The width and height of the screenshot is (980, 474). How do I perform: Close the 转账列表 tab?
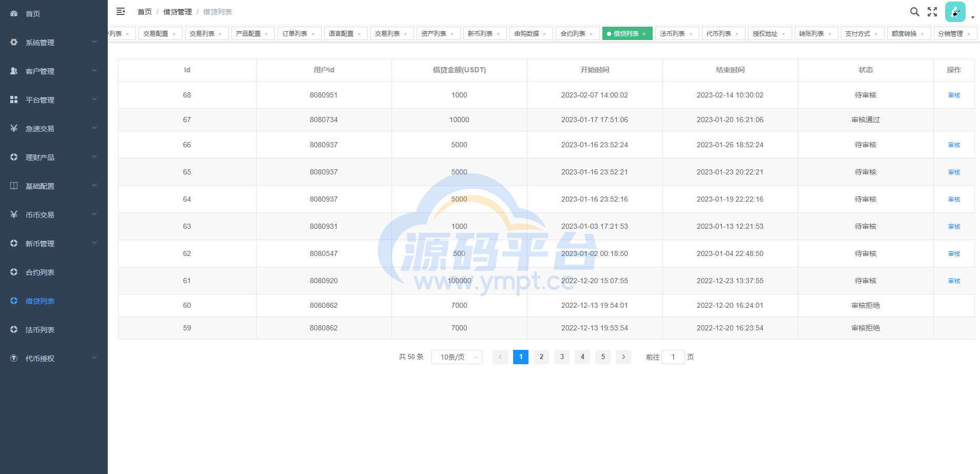tap(830, 34)
